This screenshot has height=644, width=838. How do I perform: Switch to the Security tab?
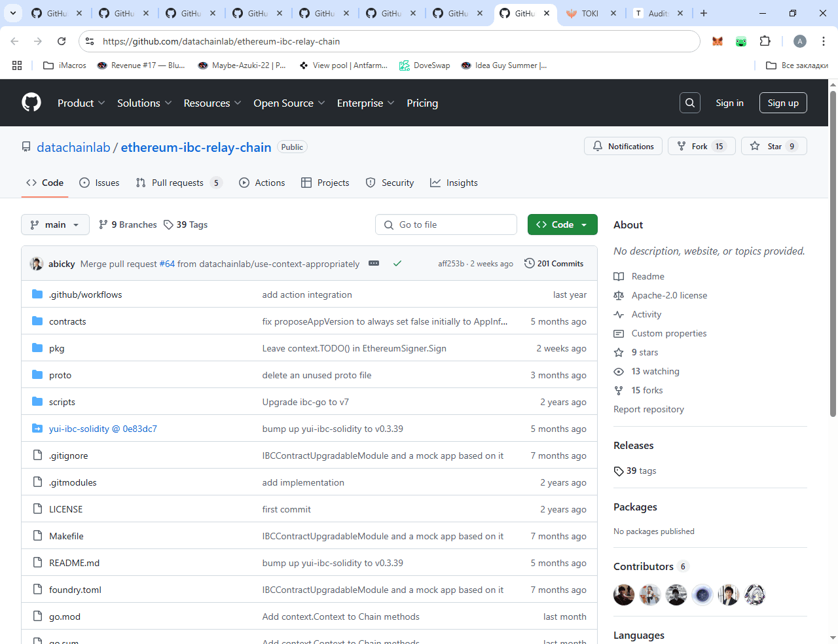390,183
